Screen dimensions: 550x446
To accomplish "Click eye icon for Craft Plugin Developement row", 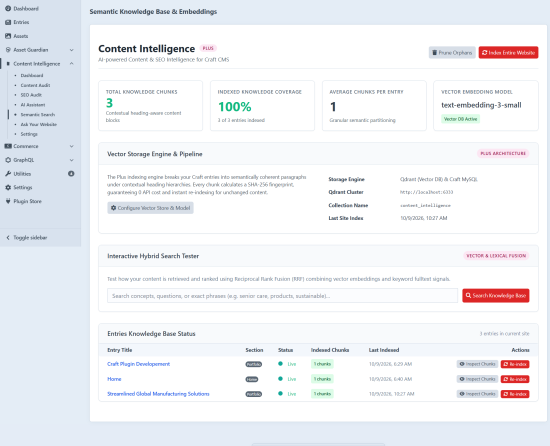I will pyautogui.click(x=462, y=364).
